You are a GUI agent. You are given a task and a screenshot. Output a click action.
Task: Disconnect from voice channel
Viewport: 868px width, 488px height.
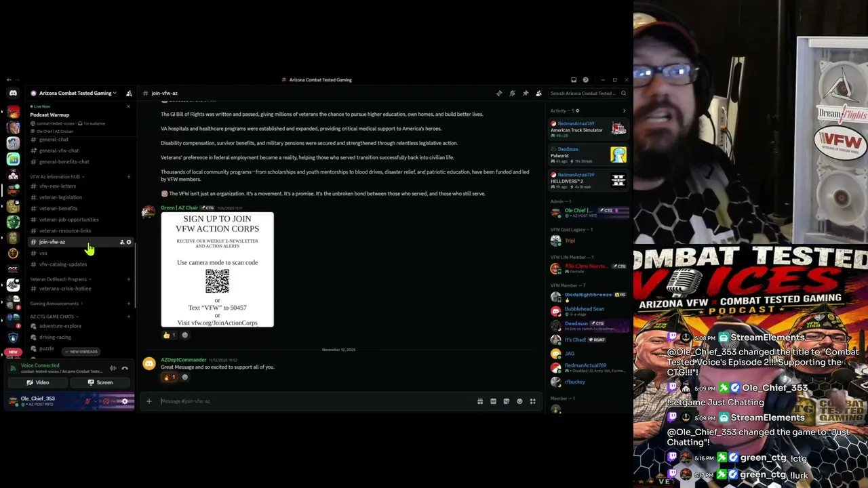tap(125, 368)
